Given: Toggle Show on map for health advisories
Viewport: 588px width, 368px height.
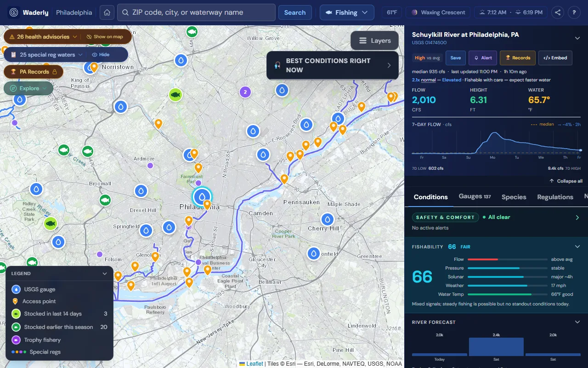Looking at the screenshot, I should click(x=105, y=37).
